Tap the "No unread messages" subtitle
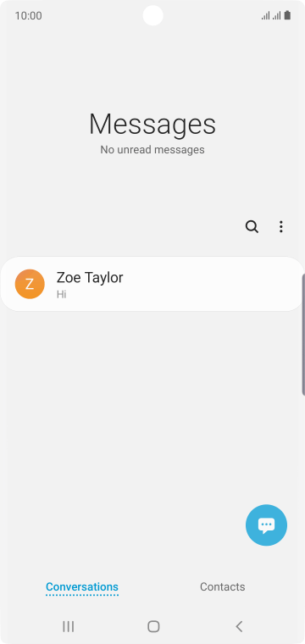The width and height of the screenshot is (305, 644). [152, 150]
